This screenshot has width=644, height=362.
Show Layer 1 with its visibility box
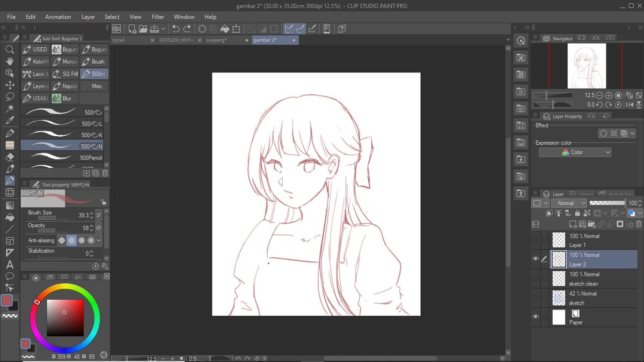[x=536, y=240]
